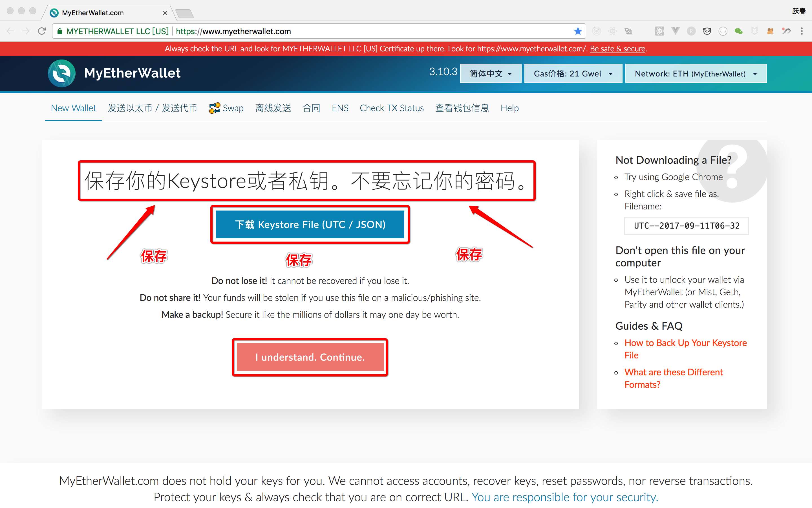
Task: Reload the page with refresh icon
Action: coord(42,31)
